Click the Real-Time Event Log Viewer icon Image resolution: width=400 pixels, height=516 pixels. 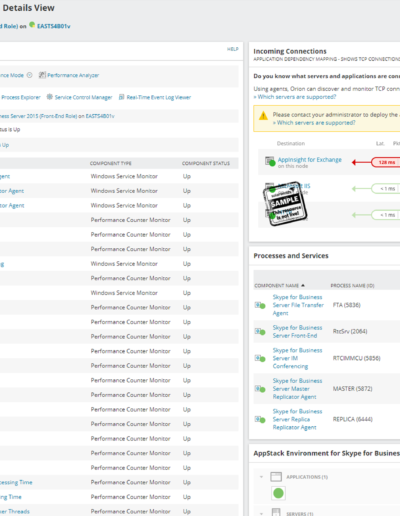point(122,97)
